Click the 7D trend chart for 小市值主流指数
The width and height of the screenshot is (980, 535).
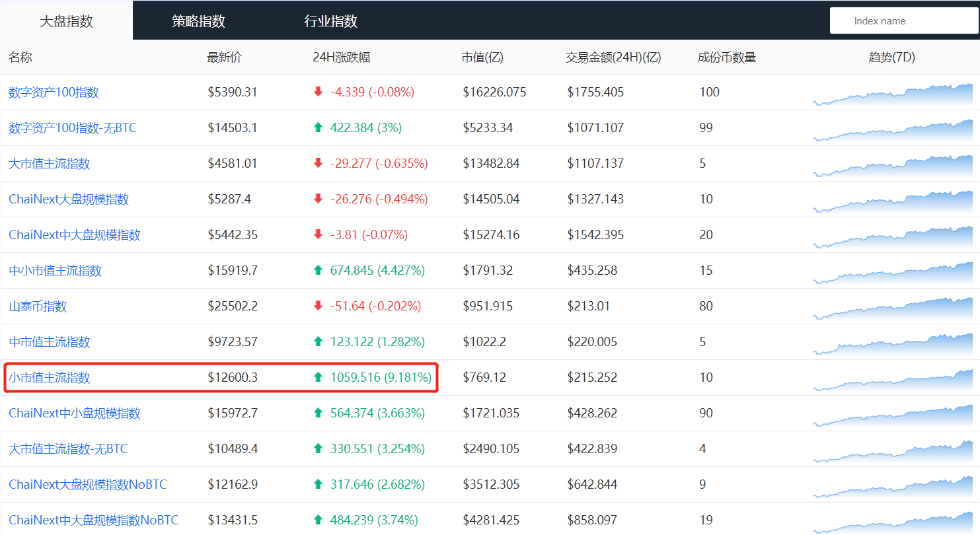coord(893,380)
